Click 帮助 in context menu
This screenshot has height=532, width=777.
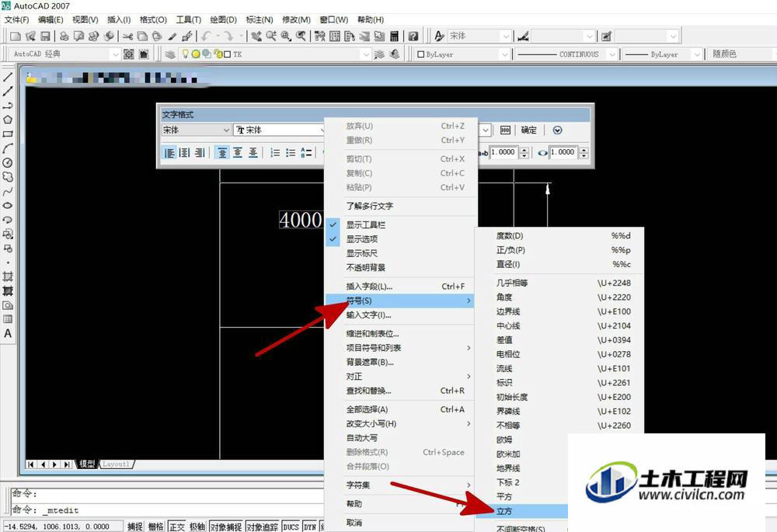(400, 504)
